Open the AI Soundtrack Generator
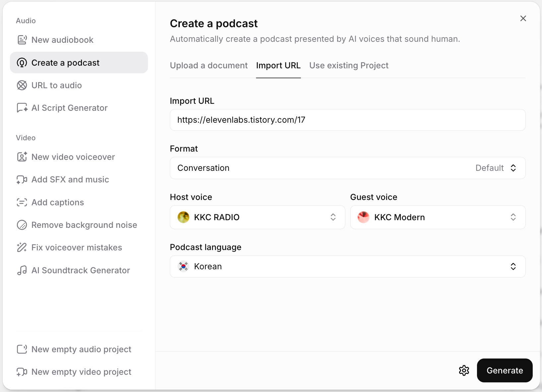This screenshot has width=542, height=392. coord(81,270)
